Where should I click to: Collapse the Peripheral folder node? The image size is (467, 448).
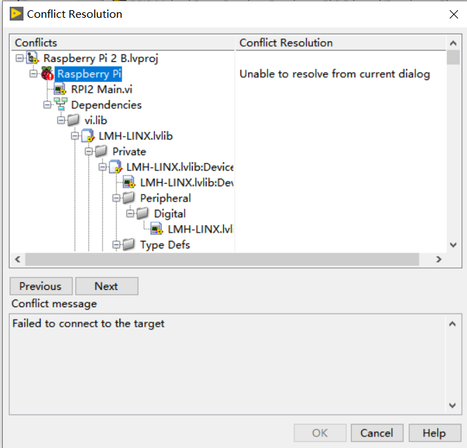point(116,198)
